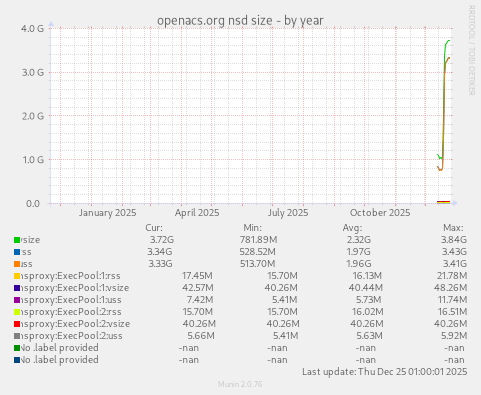
Task: Select the indigo ExecPool:1:vsize legend swatch
Action: click(x=17, y=288)
